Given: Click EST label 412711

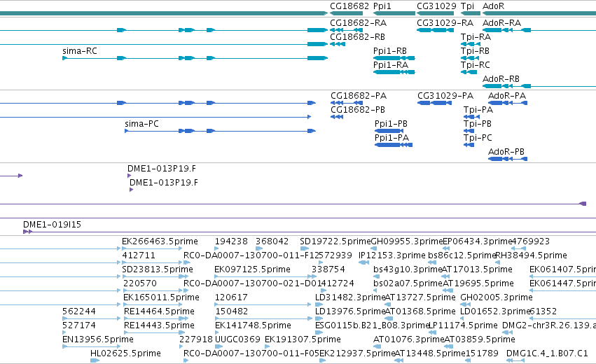Looking at the screenshot, I should point(139,255).
